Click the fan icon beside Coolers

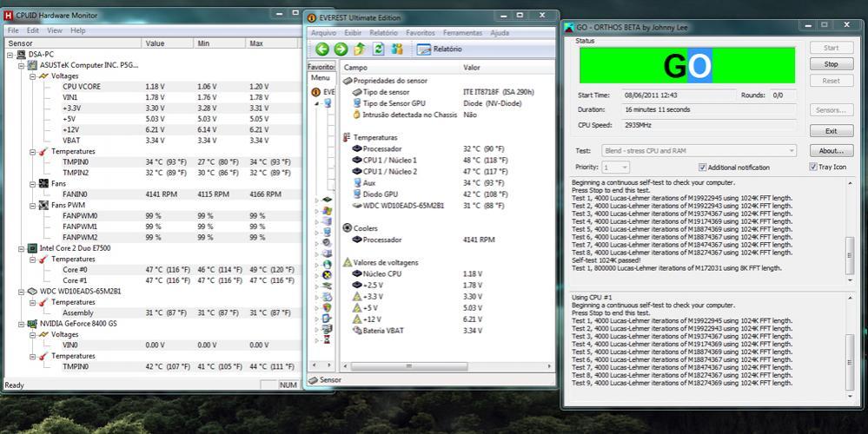pyautogui.click(x=348, y=227)
